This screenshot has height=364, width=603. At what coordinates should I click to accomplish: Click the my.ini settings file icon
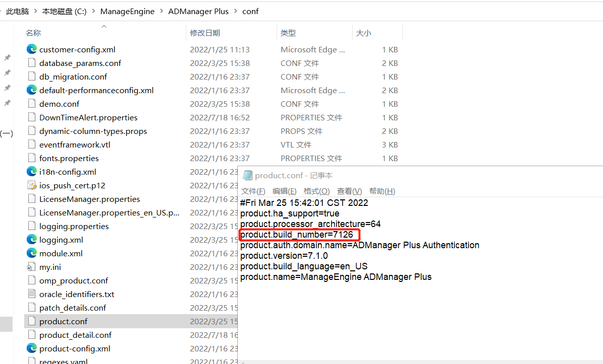[x=31, y=267]
